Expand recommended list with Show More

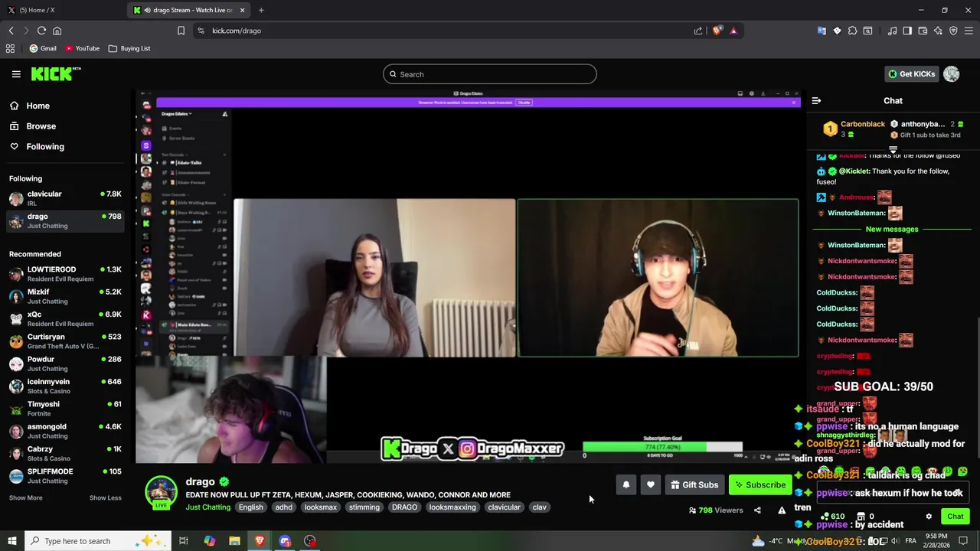click(25, 497)
